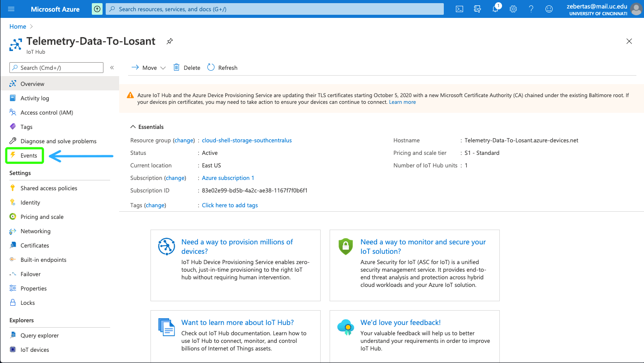The height and width of the screenshot is (363, 644).
Task: Collapse the sidebar menu chevrons
Action: tap(112, 68)
